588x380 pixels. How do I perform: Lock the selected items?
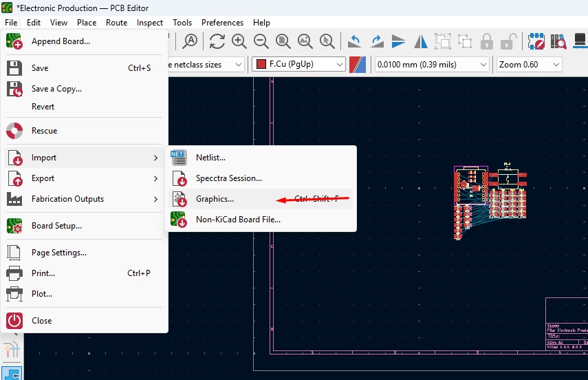487,41
